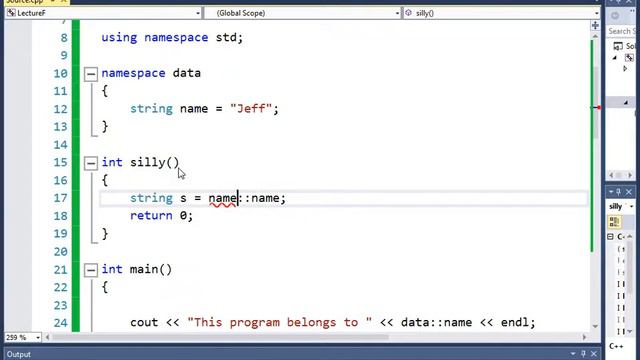This screenshot has height=360, width=640.
Task: Click Solution Explorer scrollbar left arrow
Action: [x=611, y=176]
